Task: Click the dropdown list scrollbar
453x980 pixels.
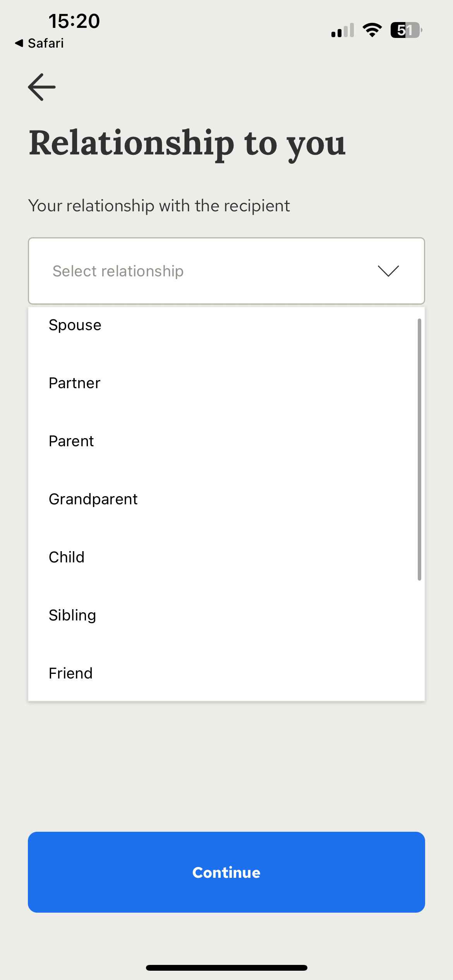Action: [419, 449]
